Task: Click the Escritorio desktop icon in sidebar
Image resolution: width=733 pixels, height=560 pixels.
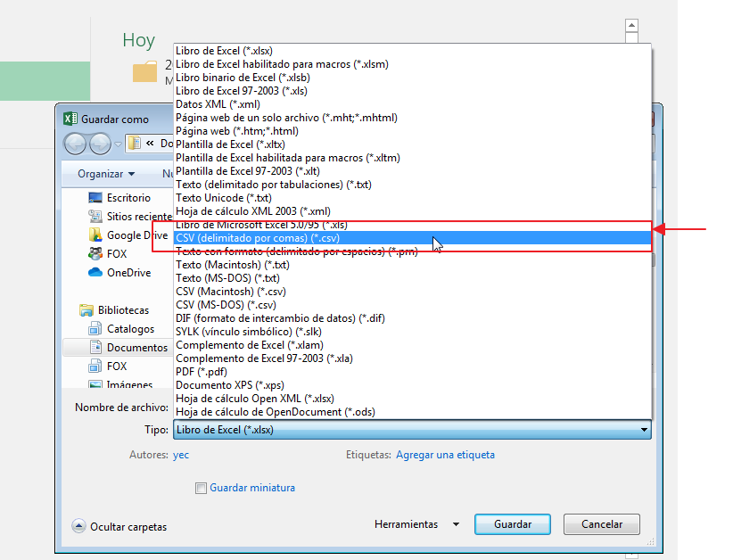Action: coord(95,198)
